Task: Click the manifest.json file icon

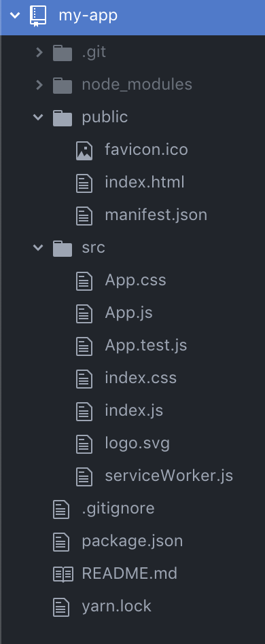Action: click(84, 215)
